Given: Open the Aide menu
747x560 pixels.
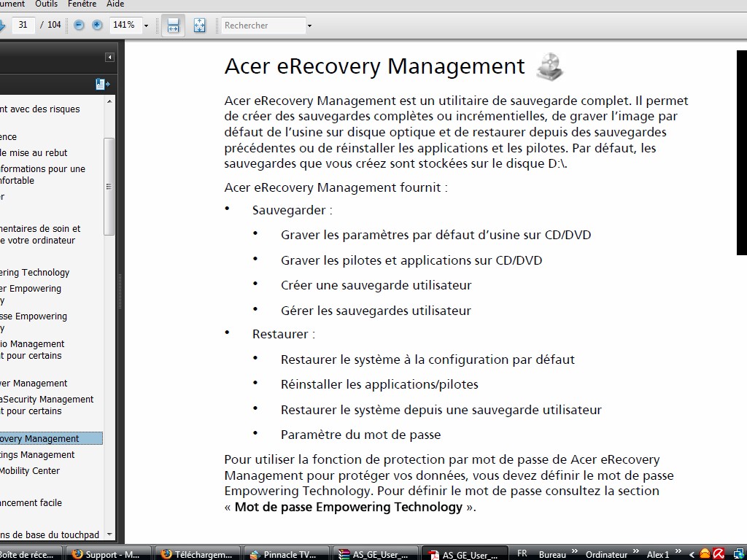Looking at the screenshot, I should [115, 4].
